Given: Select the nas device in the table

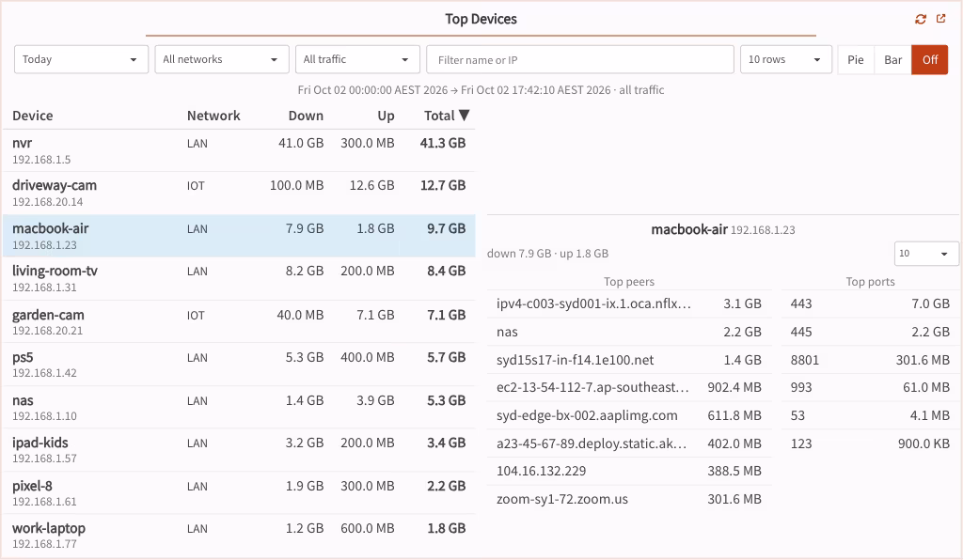Looking at the screenshot, I should pos(239,407).
